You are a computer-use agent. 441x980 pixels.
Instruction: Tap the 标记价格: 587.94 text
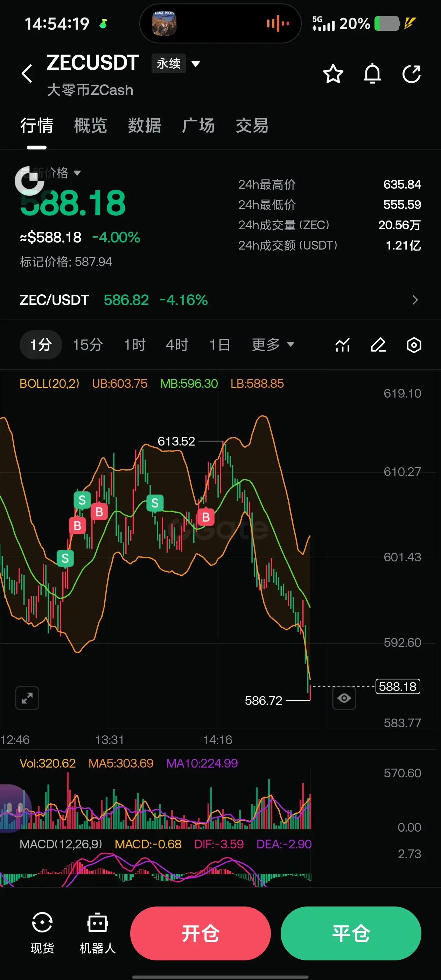66,262
